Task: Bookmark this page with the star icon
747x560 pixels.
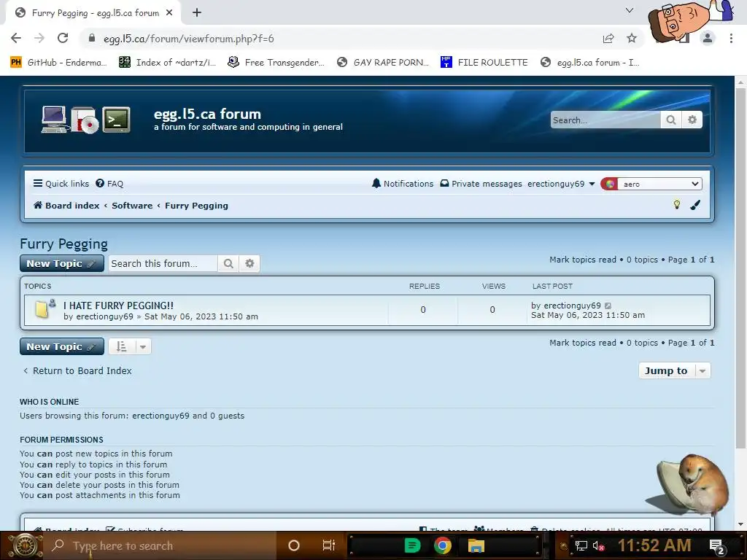Action: (x=632, y=38)
